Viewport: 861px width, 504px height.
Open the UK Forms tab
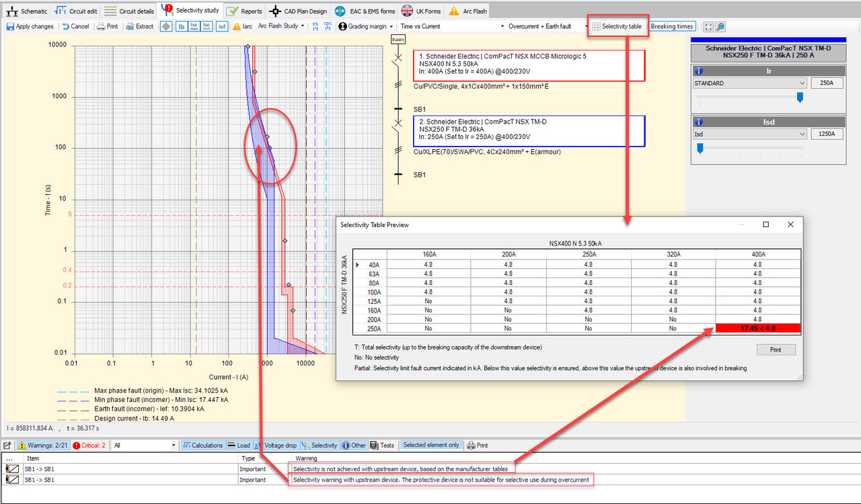click(422, 11)
